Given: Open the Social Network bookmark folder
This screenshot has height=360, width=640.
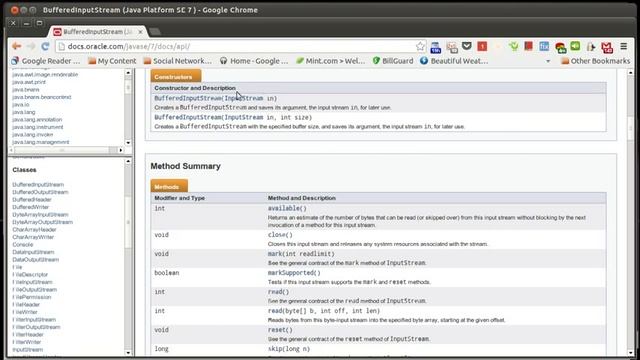Looking at the screenshot, I should coord(178,61).
